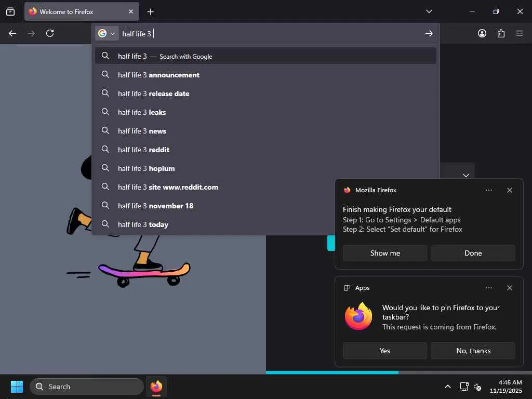The width and height of the screenshot is (532, 399).
Task: Select the Welcome to Firefox tab
Action: pos(82,11)
